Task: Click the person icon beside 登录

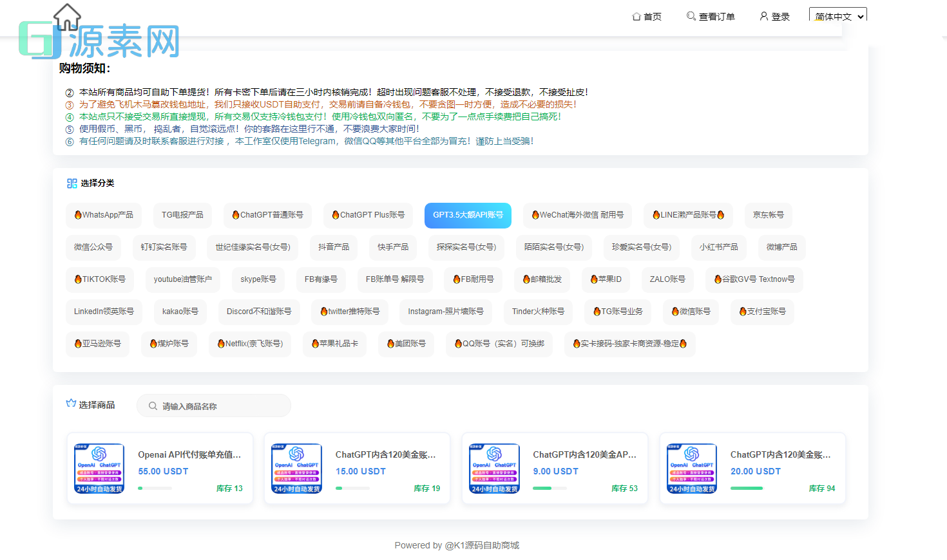Action: 763,17
